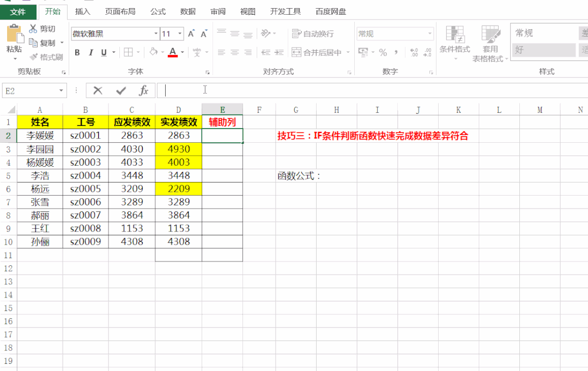
Task: Increase decimal places
Action: point(414,52)
